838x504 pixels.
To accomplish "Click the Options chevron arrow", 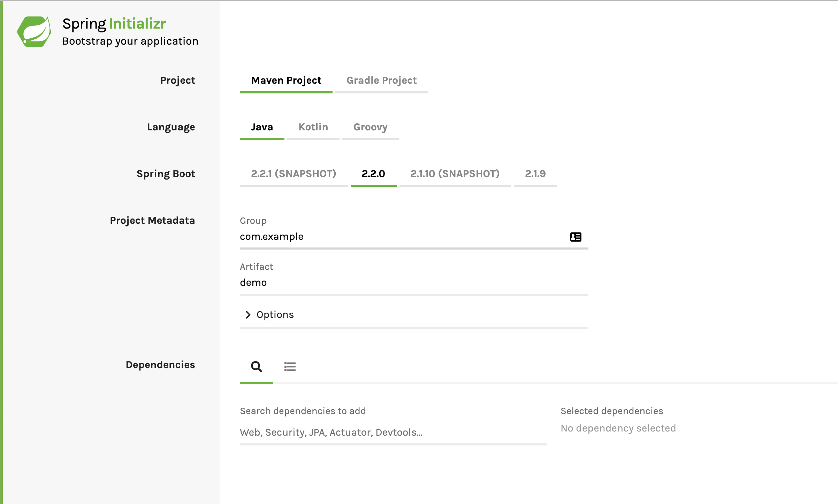I will point(248,315).
